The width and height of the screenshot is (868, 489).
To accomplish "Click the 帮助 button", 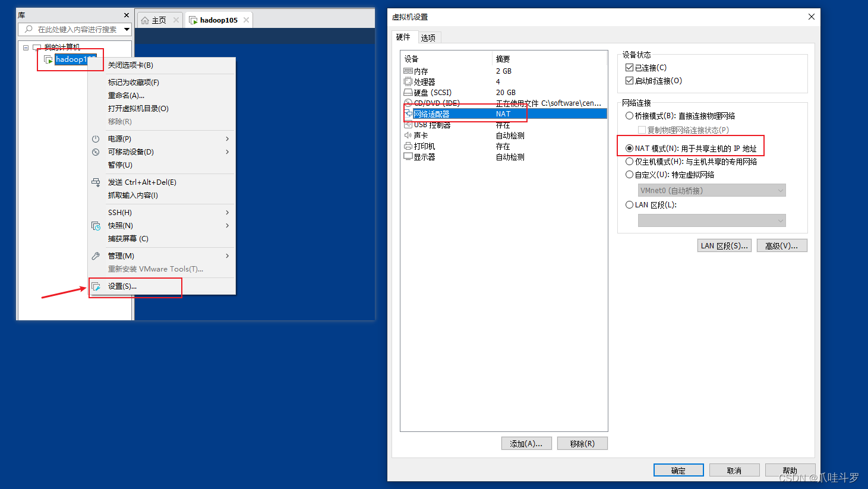I will point(790,471).
